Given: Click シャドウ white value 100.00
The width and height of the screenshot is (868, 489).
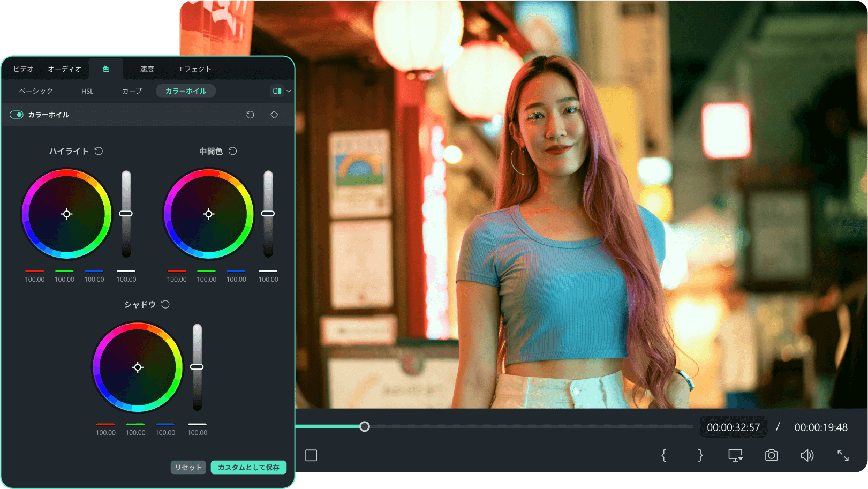Looking at the screenshot, I should [197, 433].
